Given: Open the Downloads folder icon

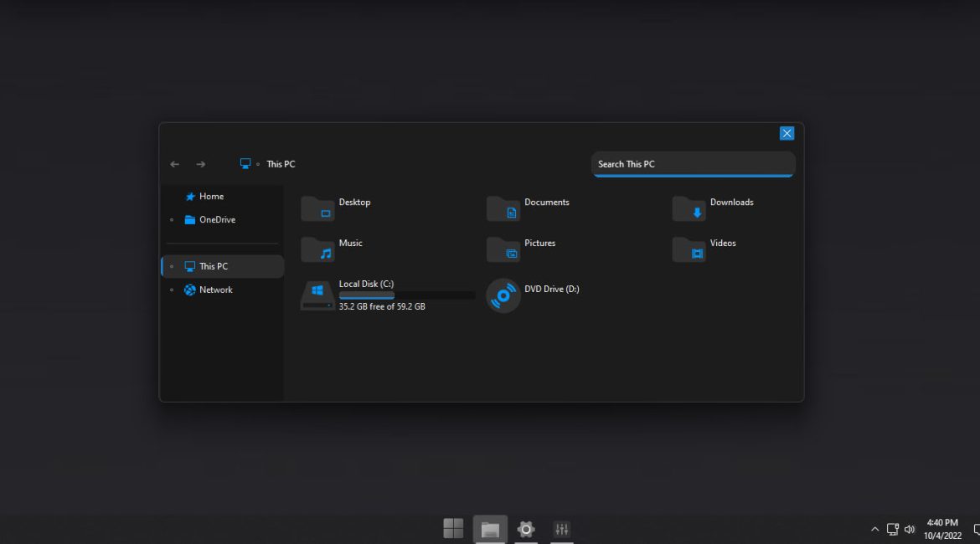Looking at the screenshot, I should (x=689, y=209).
